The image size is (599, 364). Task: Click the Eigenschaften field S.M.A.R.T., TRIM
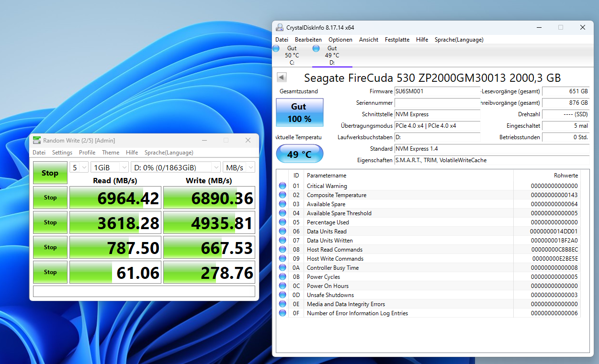[492, 160]
